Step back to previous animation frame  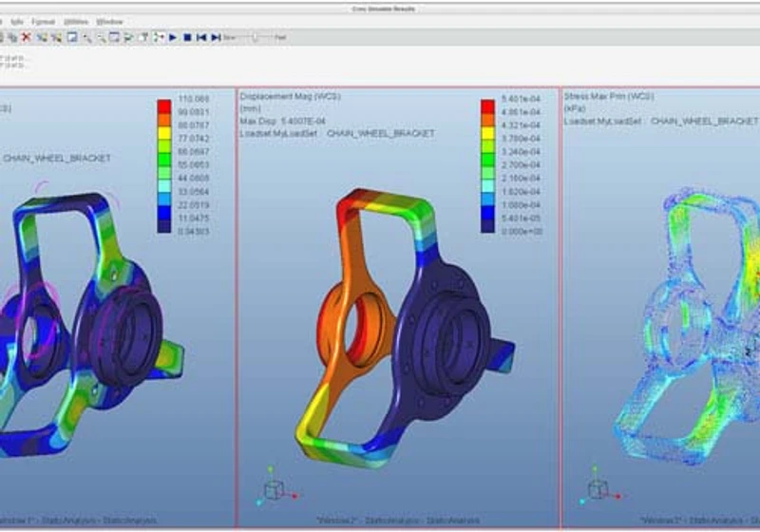tap(201, 37)
